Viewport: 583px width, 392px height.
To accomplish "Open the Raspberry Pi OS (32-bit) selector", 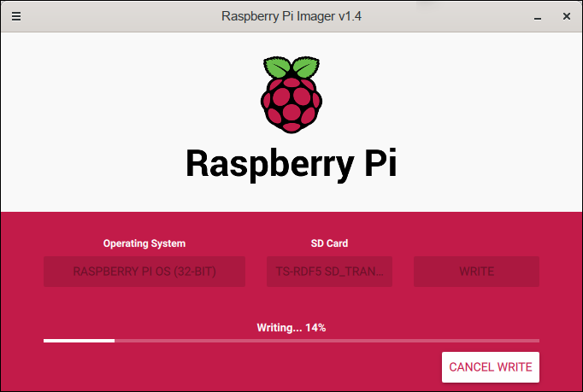I will pyautogui.click(x=144, y=272).
